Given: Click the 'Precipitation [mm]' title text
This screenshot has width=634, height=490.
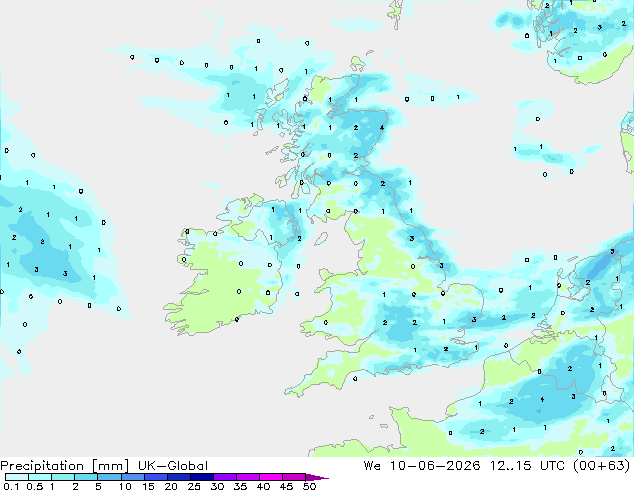Looking at the screenshot, I should click(65, 466).
